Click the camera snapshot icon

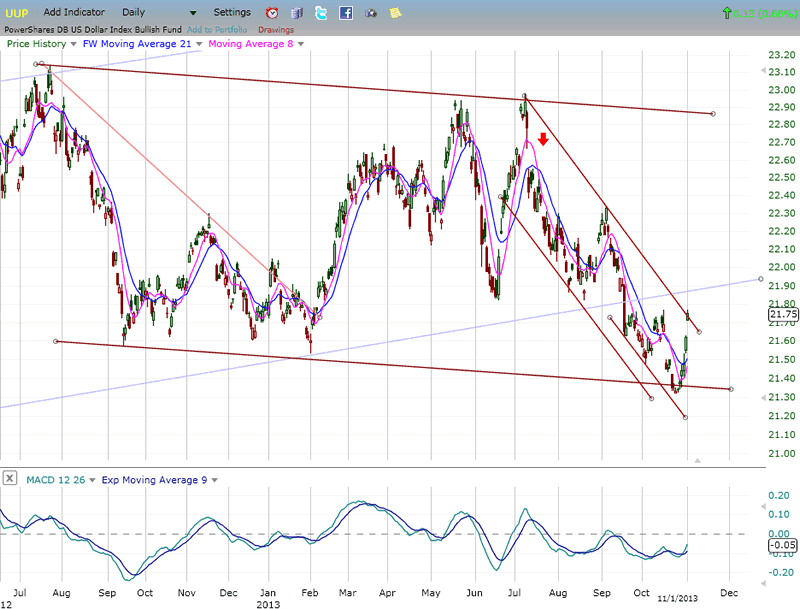coord(371,13)
